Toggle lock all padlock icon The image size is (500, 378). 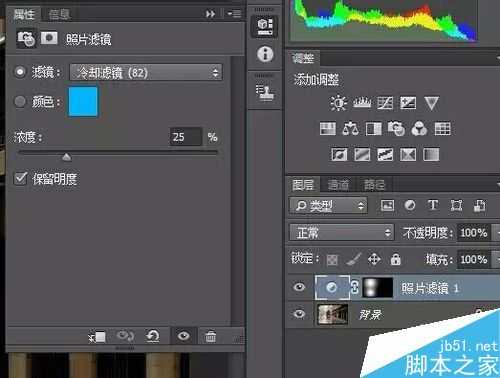pyautogui.click(x=396, y=259)
